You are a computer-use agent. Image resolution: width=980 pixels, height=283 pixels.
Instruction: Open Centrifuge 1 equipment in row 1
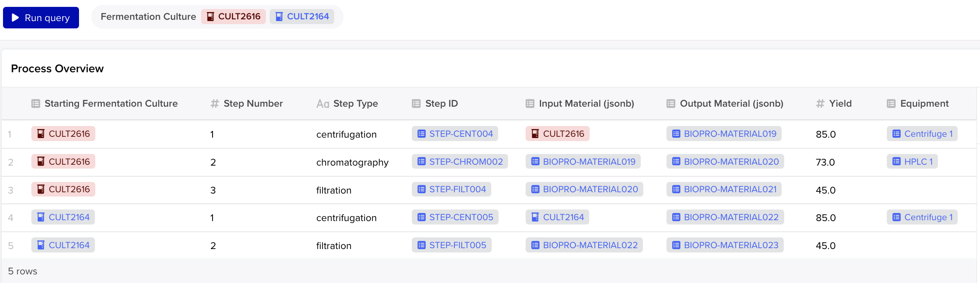(x=922, y=134)
